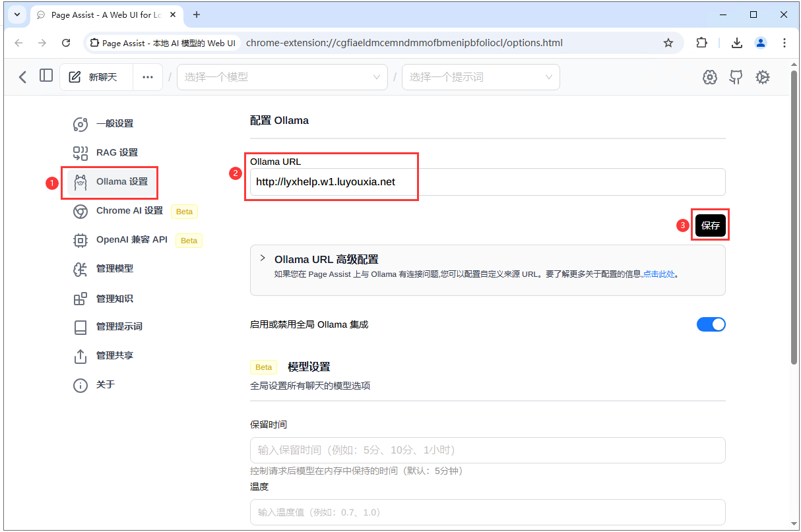Close the Page Assist tab

coord(174,15)
